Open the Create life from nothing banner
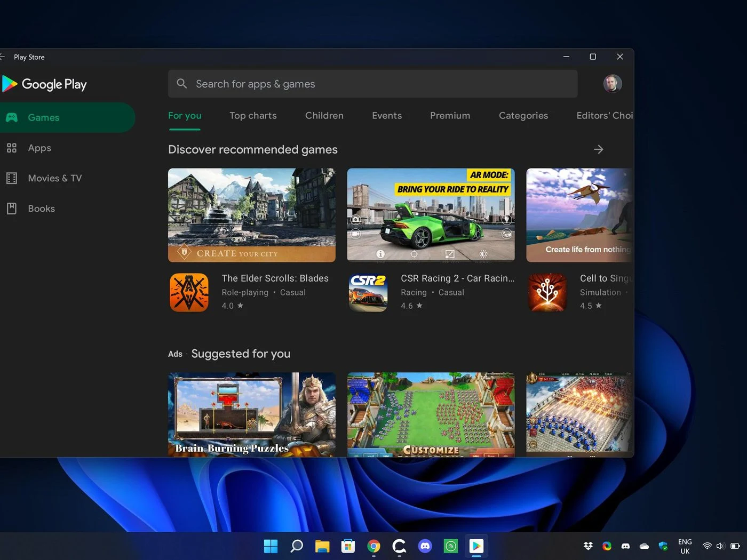 580,215
